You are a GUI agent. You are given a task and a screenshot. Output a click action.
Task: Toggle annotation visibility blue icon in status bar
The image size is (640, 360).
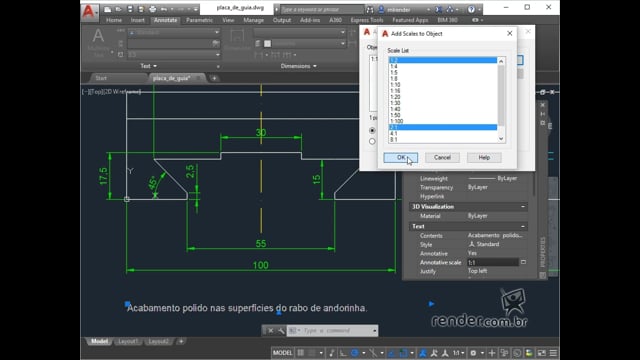[x=423, y=353]
